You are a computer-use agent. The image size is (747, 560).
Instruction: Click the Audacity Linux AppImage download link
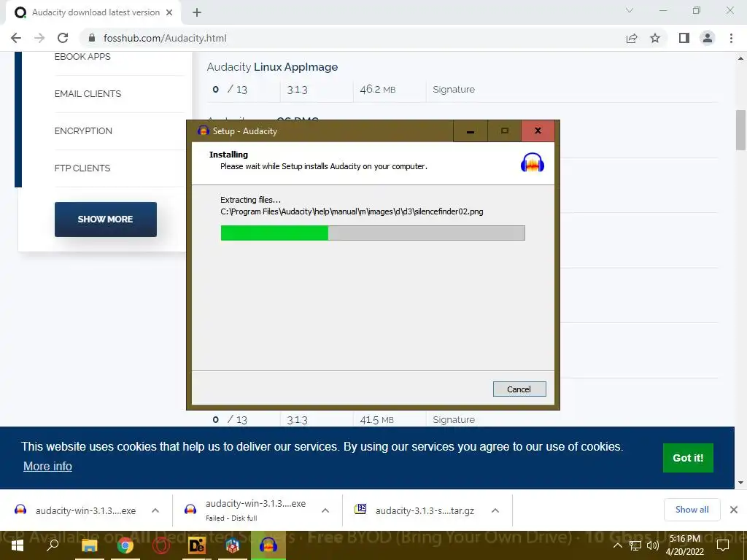click(272, 67)
